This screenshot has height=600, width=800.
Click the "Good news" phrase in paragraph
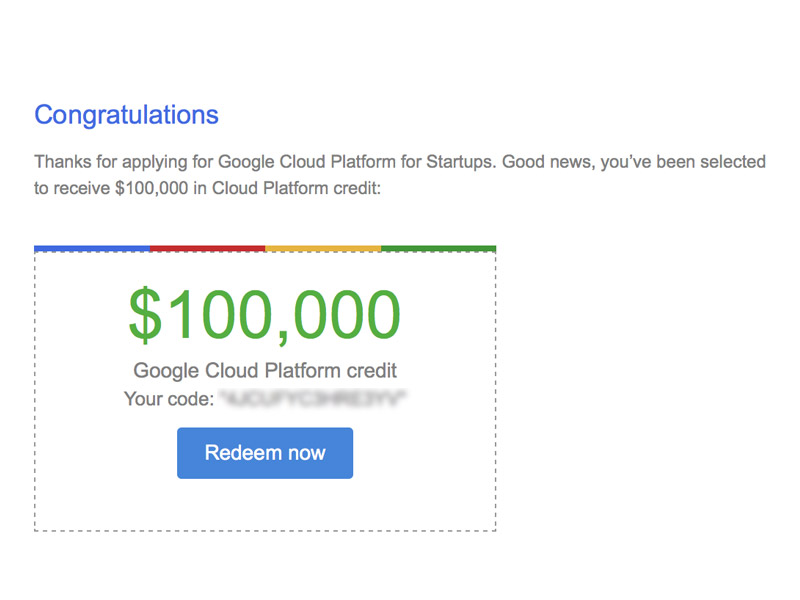coord(546,162)
